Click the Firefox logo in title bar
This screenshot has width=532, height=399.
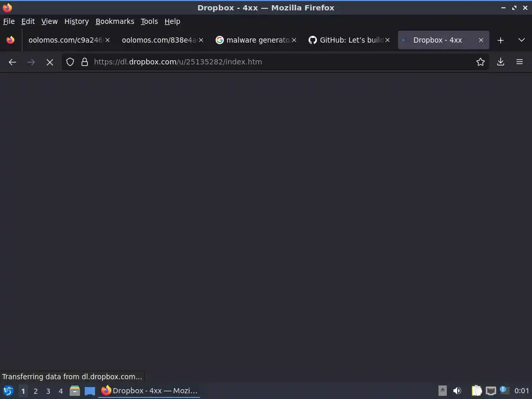pyautogui.click(x=7, y=7)
